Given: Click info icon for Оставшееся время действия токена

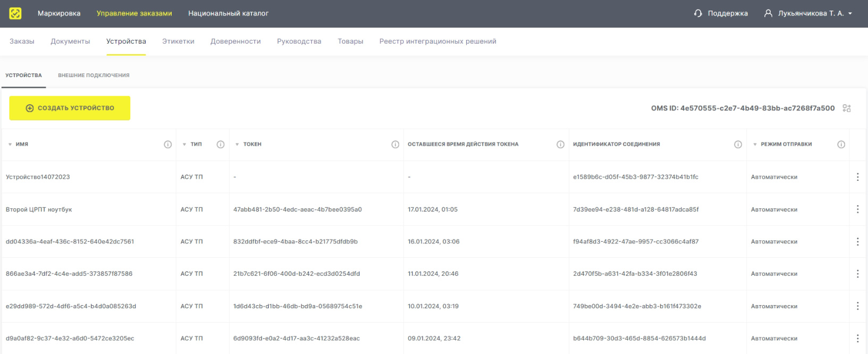Looking at the screenshot, I should click(560, 145).
